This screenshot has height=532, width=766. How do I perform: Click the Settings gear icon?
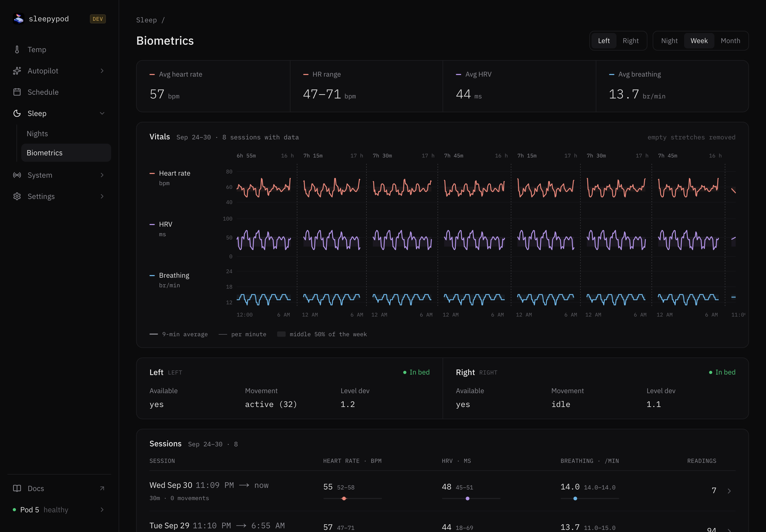(17, 196)
